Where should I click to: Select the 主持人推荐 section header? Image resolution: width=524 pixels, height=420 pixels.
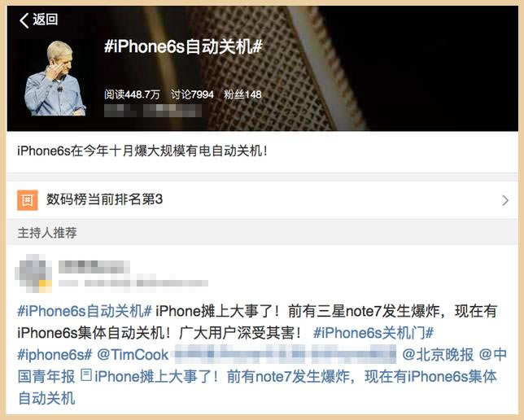pyautogui.click(x=47, y=233)
